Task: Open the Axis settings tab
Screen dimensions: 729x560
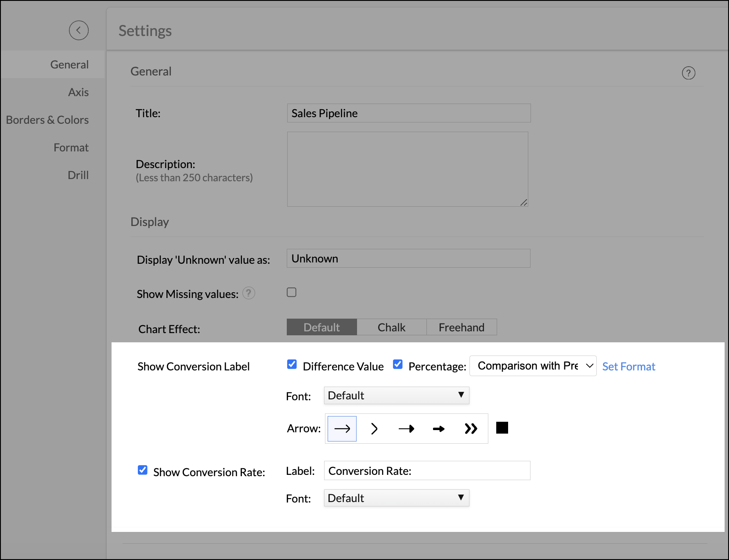Action: 78,92
